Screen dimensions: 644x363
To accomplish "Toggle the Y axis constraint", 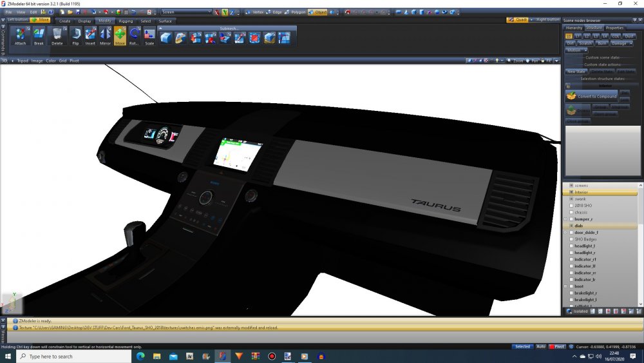I will 225,12.
